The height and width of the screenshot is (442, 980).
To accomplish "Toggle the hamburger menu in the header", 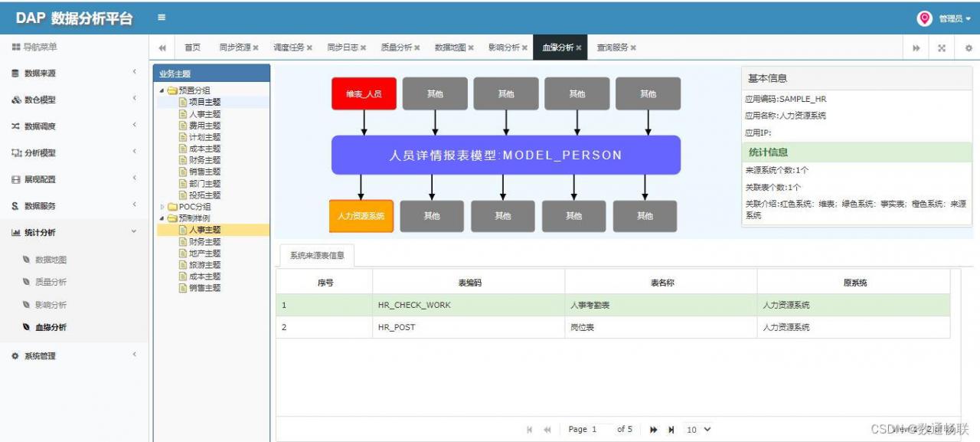I will click(162, 18).
